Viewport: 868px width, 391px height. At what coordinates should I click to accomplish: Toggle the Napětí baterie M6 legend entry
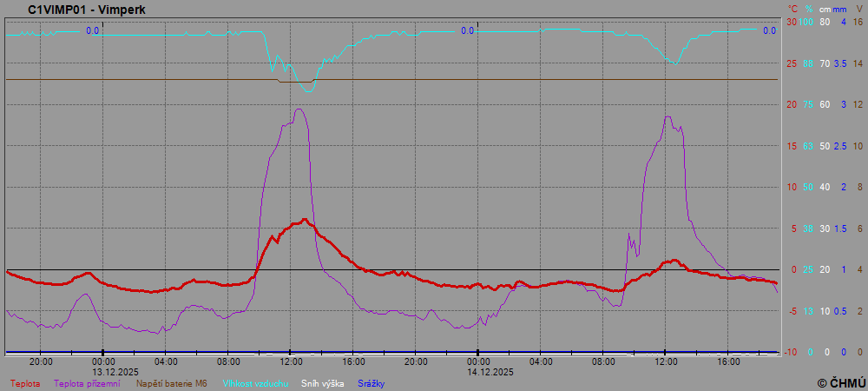pos(172,383)
